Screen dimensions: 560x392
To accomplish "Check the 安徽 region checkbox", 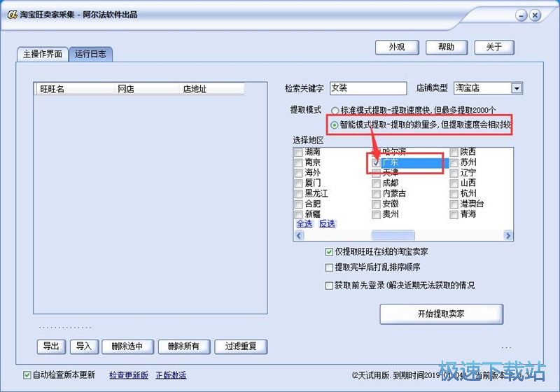I will pyautogui.click(x=376, y=204).
